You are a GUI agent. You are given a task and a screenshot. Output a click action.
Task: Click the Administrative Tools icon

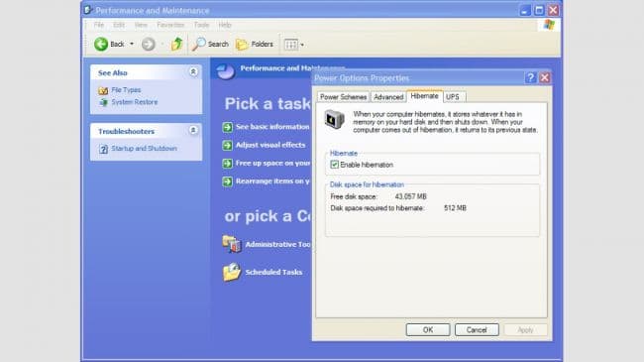click(232, 244)
